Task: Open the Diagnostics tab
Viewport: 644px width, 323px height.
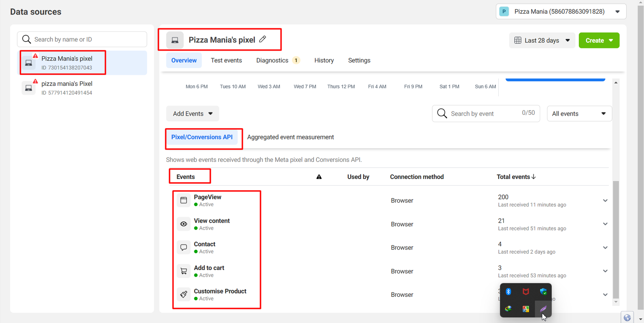Action: click(x=278, y=60)
